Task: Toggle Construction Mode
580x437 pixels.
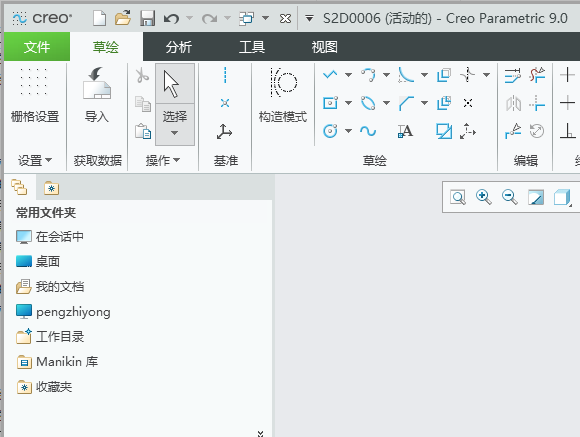Action: [x=283, y=95]
